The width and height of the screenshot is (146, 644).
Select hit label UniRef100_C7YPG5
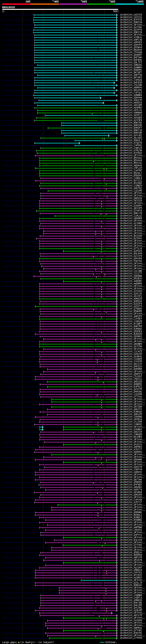click(x=131, y=638)
